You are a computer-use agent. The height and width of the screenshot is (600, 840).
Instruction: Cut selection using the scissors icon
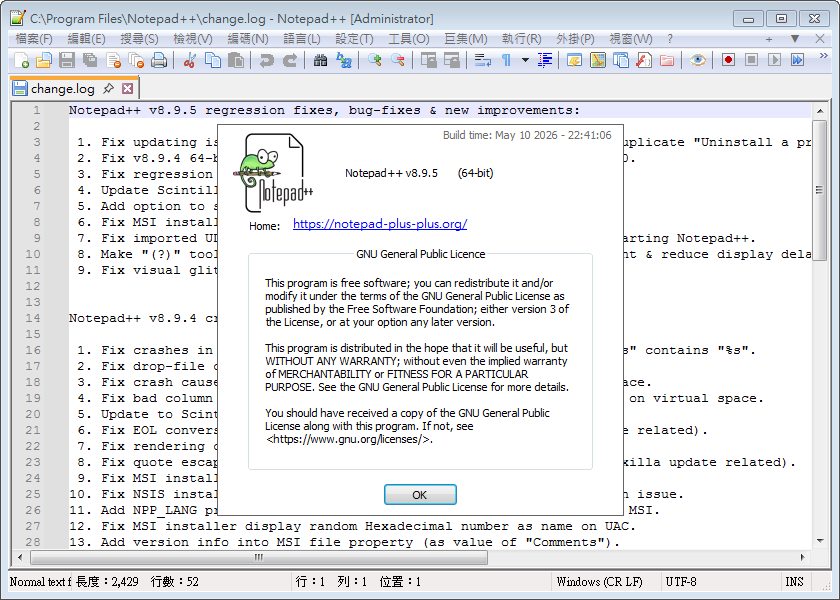[189, 60]
